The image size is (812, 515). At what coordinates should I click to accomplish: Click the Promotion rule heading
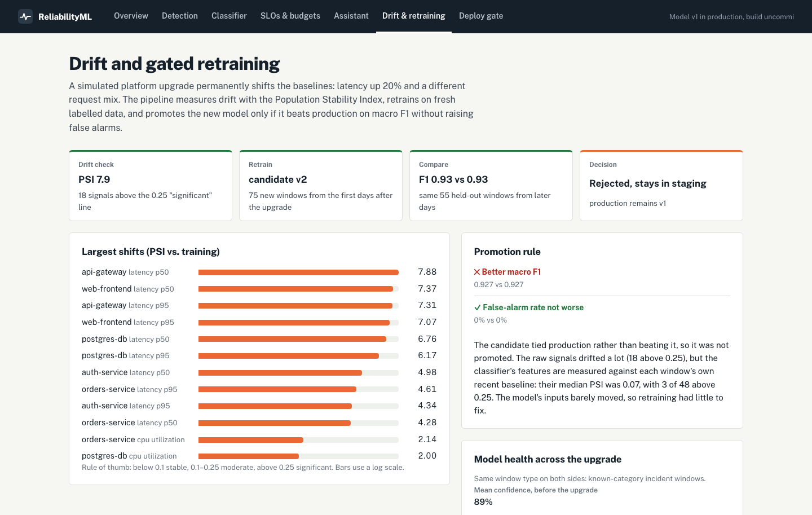[507, 252]
